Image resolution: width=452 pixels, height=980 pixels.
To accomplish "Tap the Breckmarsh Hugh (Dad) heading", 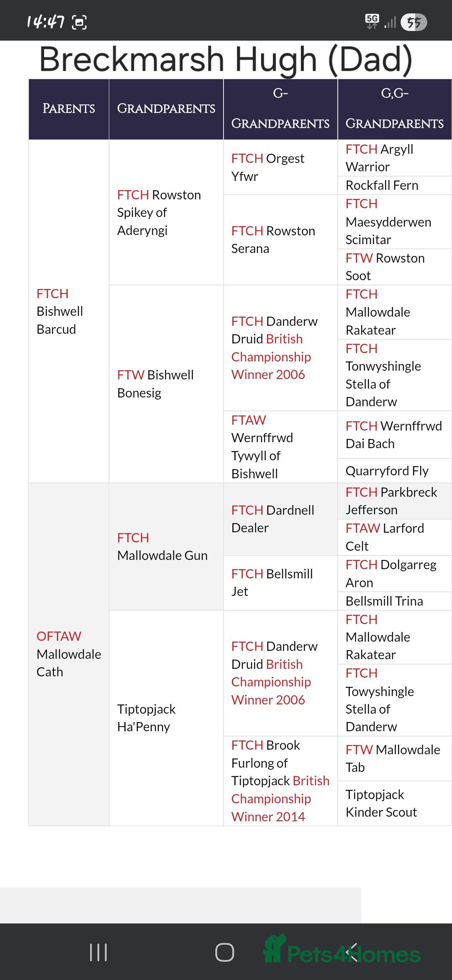I will coord(226,59).
